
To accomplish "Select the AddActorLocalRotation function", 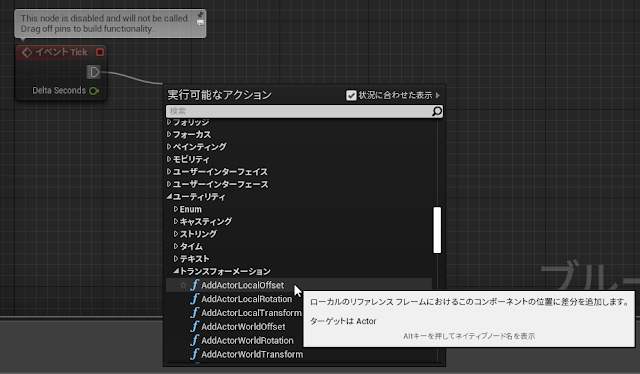I will coord(247,299).
